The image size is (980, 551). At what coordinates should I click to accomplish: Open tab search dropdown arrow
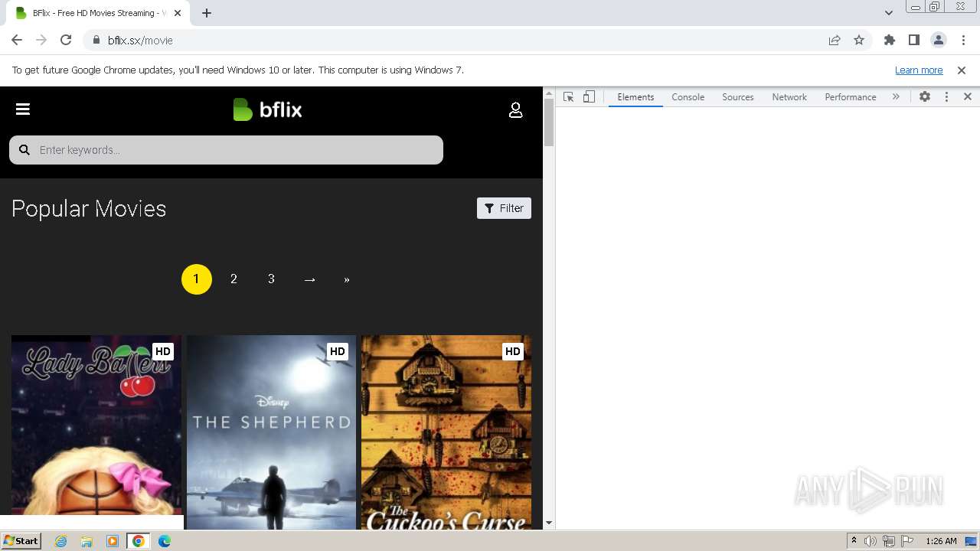888,13
